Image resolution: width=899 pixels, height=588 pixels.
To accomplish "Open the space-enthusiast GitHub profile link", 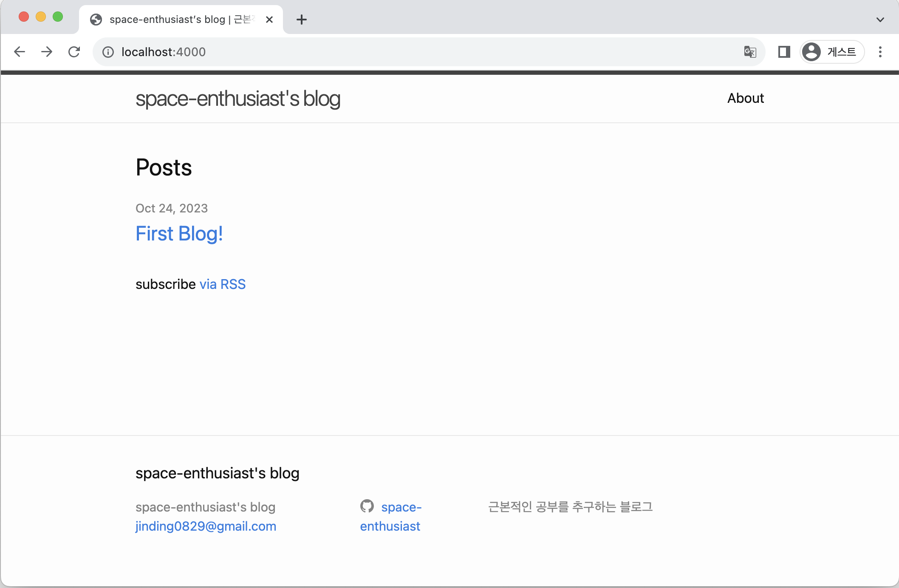I will [x=391, y=517].
